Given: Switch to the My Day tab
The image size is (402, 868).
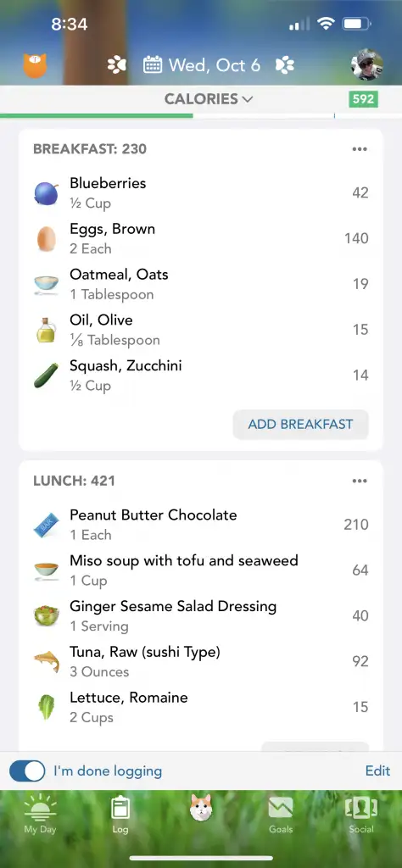Looking at the screenshot, I should [x=40, y=815].
